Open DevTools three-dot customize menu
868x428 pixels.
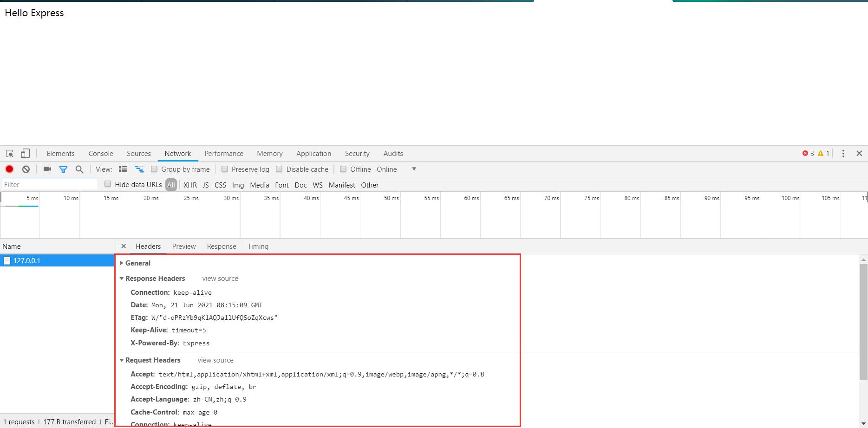(843, 153)
